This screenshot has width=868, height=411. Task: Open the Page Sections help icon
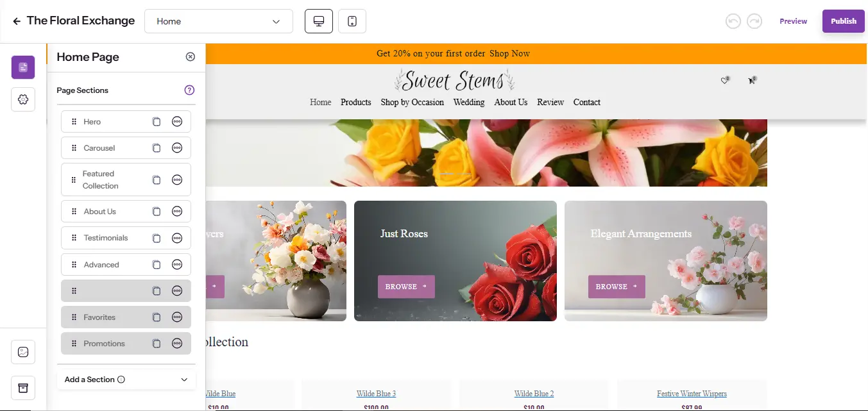coord(189,90)
